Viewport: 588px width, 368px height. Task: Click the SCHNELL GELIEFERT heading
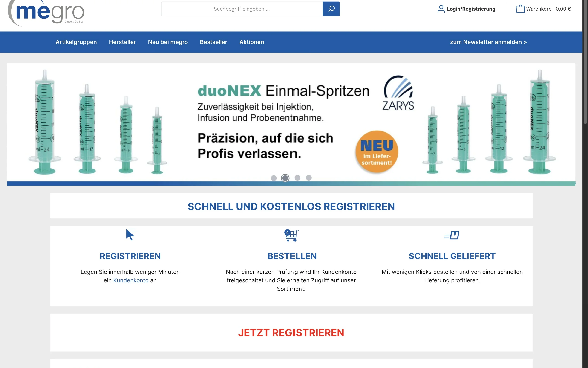point(452,256)
